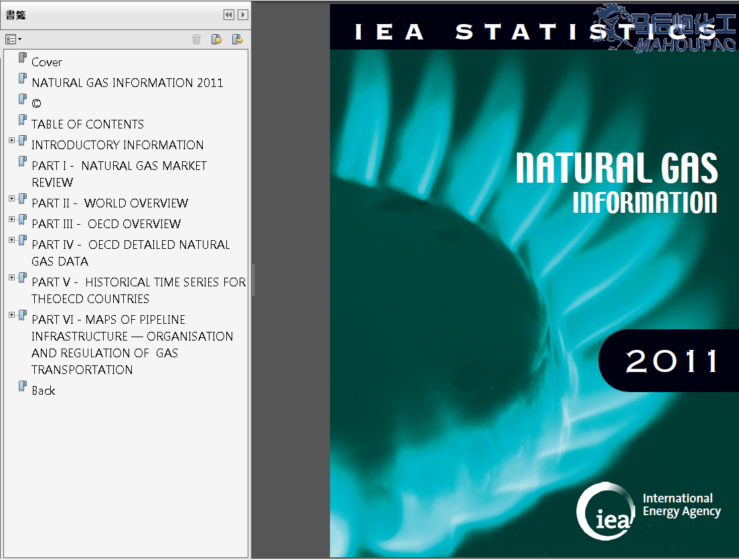
Task: Select PART V Historical Time Series bookmark
Action: pyautogui.click(x=139, y=290)
